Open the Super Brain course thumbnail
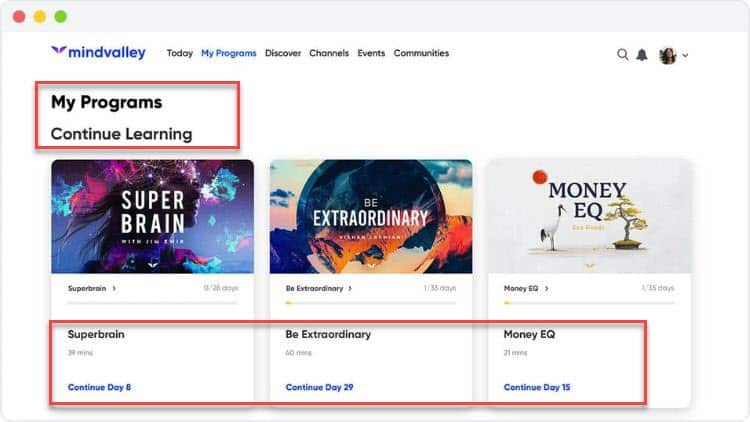This screenshot has width=750, height=422. [x=152, y=216]
